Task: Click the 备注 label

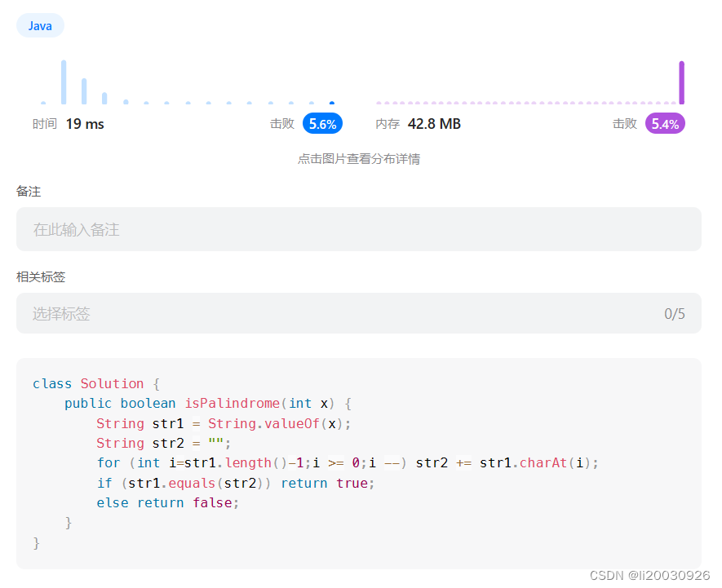Action: (29, 191)
